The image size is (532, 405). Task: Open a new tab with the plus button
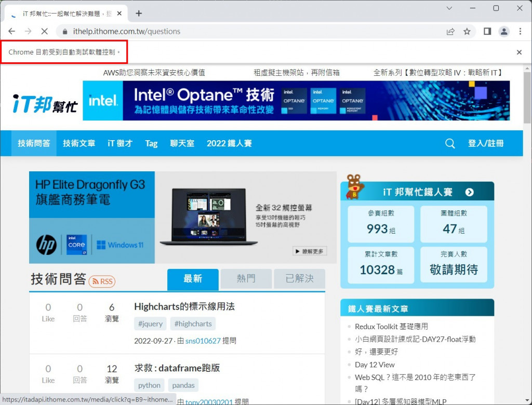pos(139,13)
